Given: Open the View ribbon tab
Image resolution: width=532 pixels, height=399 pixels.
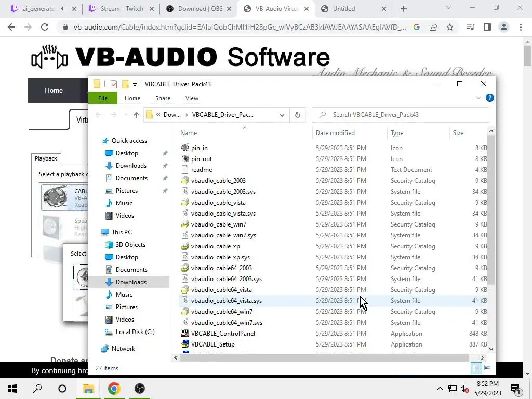Looking at the screenshot, I should (192, 98).
